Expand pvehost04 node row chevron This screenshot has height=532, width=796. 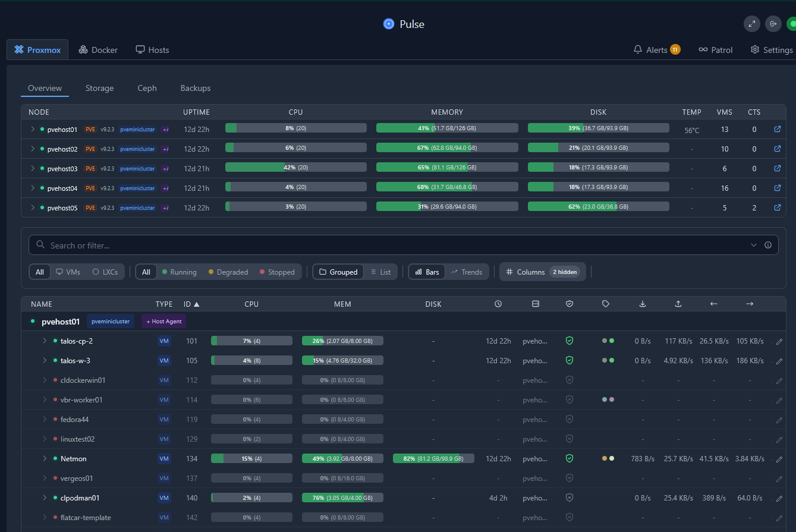click(x=33, y=188)
